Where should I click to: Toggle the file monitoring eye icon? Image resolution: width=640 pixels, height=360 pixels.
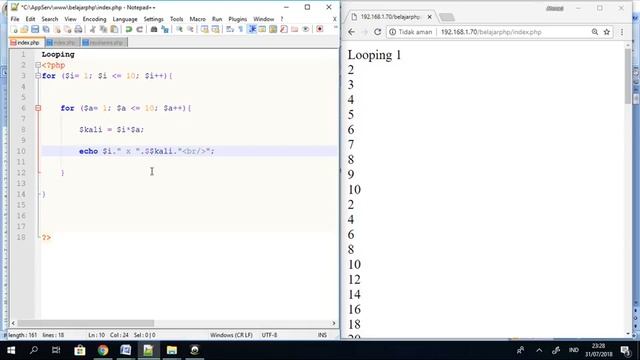pyautogui.click(x=305, y=29)
